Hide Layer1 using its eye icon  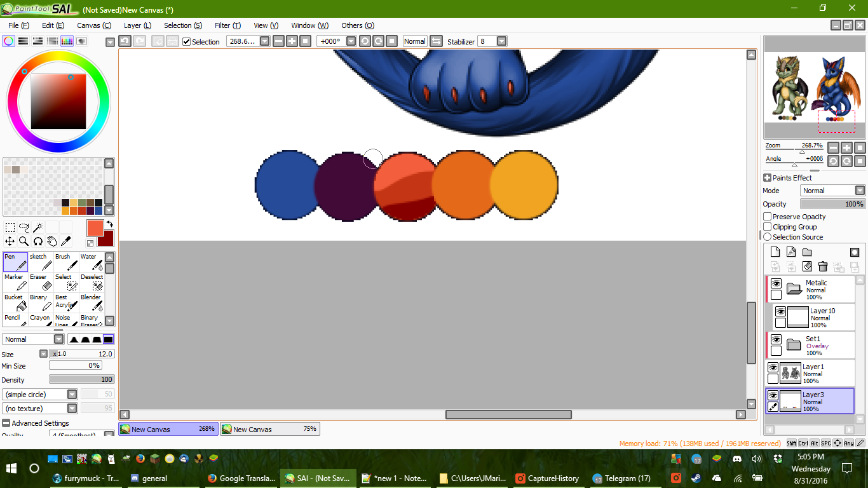click(773, 368)
